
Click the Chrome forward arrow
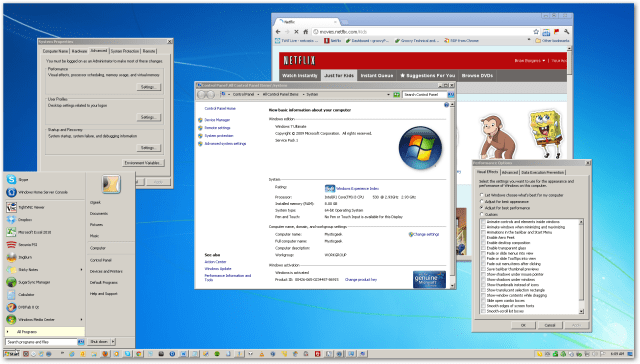[x=287, y=31]
